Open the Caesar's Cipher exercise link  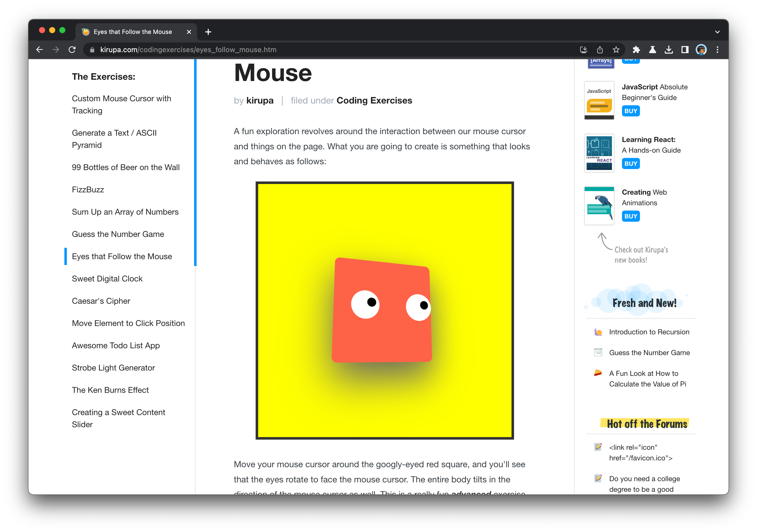coord(101,301)
